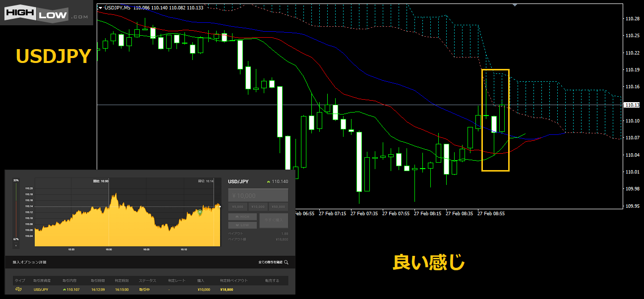Click the green entry marker on the yellow price chart
This screenshot has height=299, width=644.
tap(200, 212)
